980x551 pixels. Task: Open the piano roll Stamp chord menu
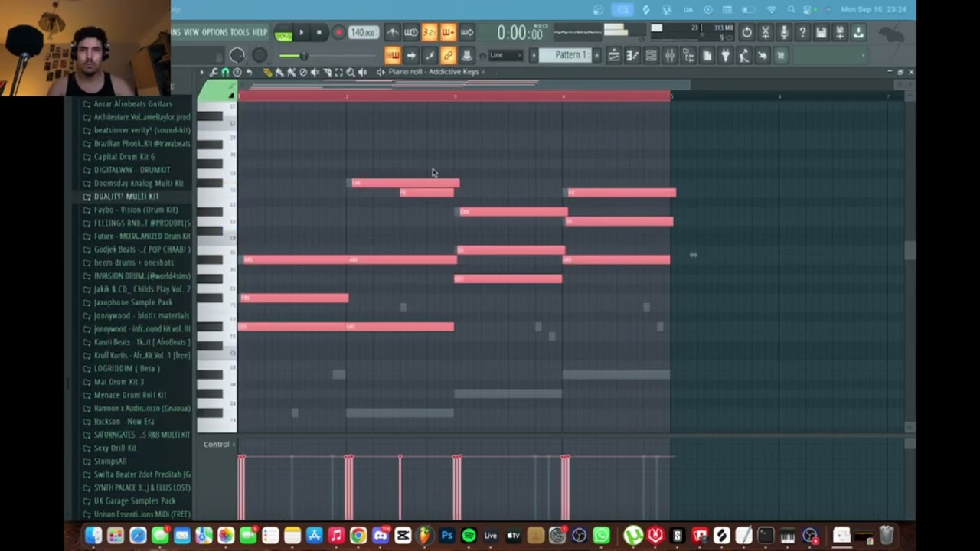click(237, 73)
